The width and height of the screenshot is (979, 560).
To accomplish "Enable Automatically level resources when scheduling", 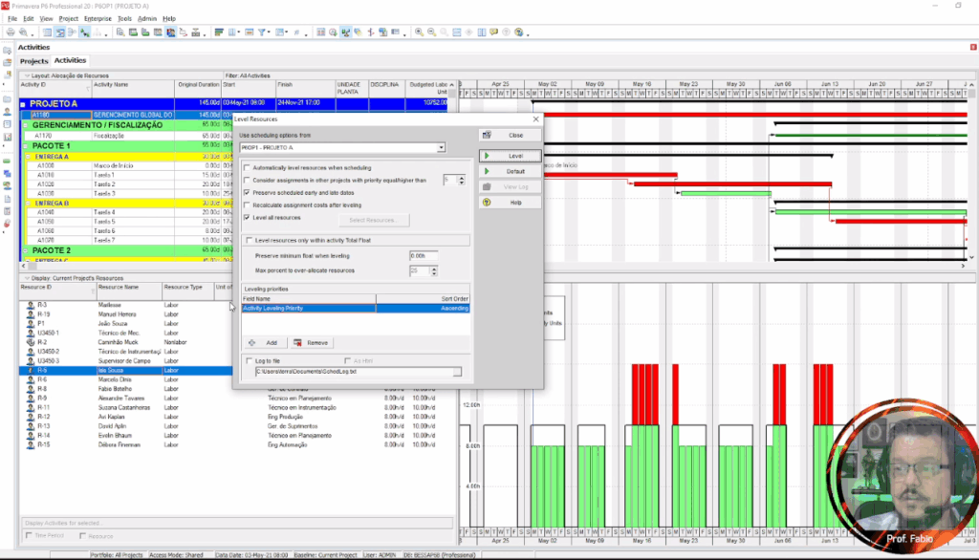I will (x=247, y=167).
